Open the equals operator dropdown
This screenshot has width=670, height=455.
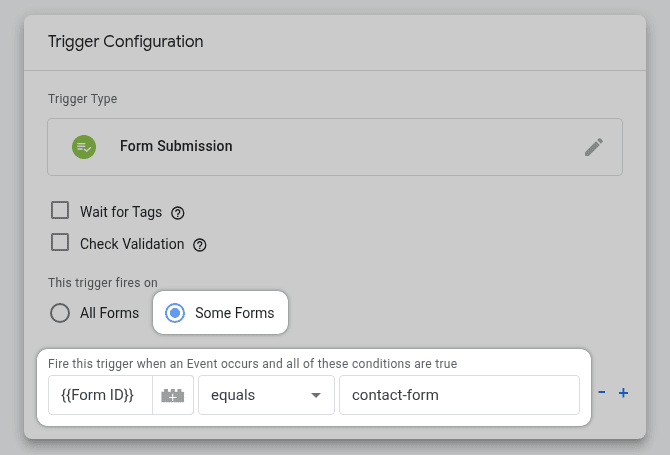[266, 395]
